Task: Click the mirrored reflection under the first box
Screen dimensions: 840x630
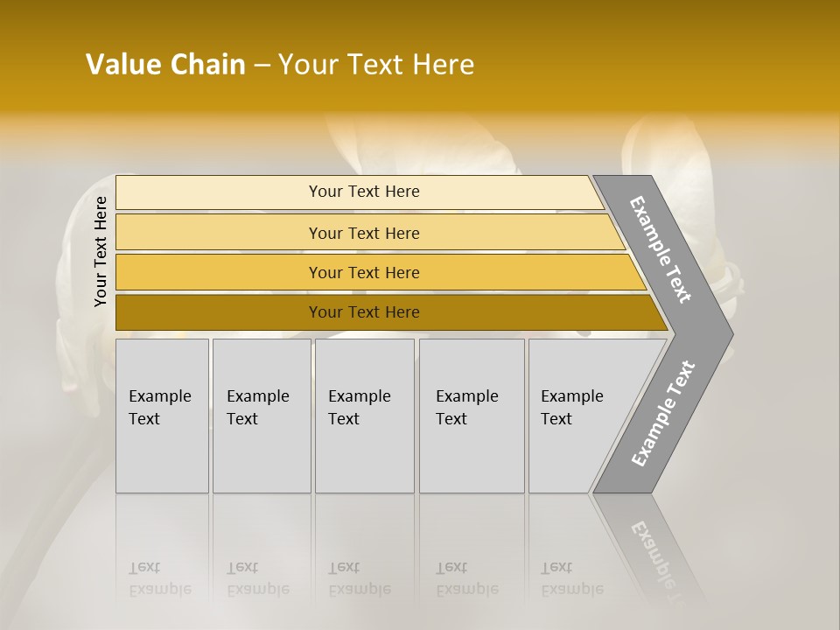Action: [162, 578]
